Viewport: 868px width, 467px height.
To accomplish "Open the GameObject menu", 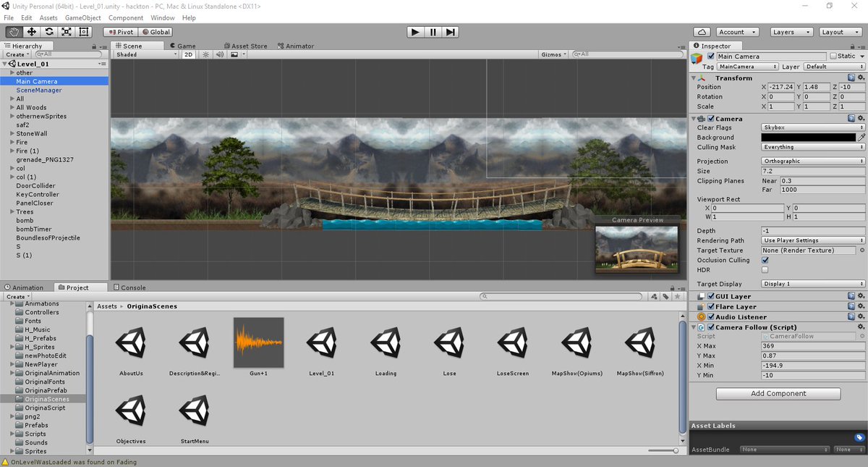I will [82, 17].
